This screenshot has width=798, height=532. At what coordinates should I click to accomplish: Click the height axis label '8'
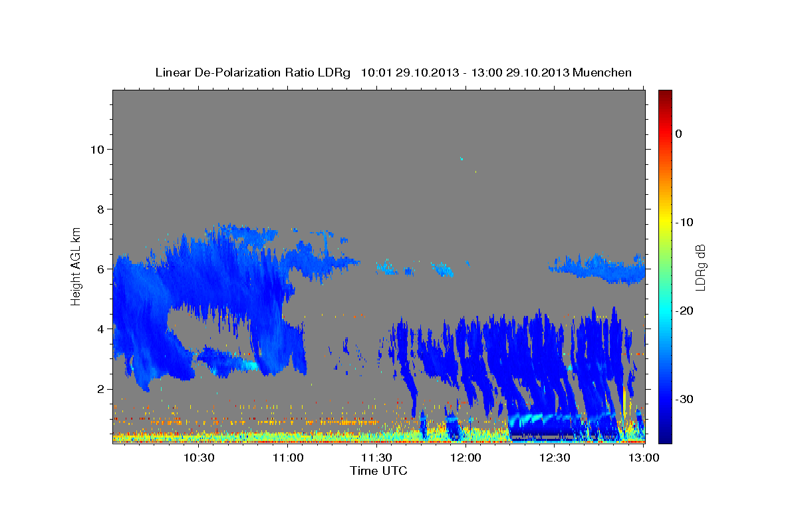point(101,209)
